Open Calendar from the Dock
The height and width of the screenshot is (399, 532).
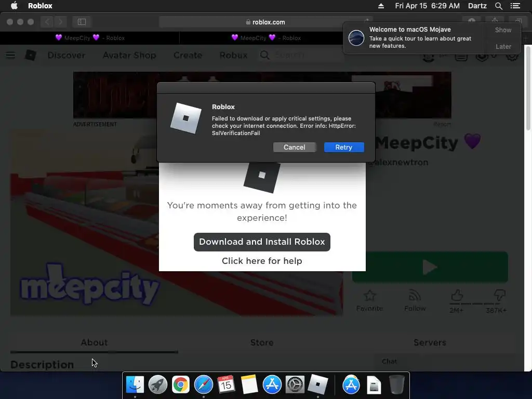(x=226, y=384)
